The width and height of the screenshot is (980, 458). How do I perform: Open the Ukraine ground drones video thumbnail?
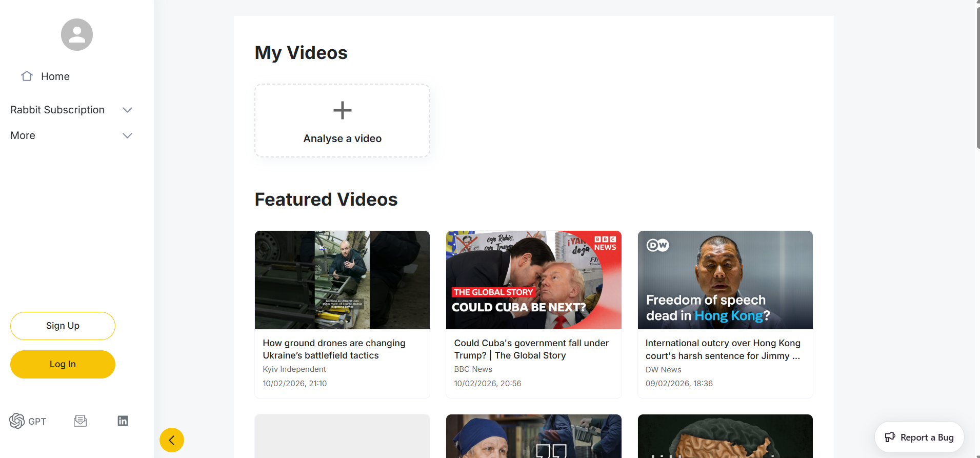click(342, 280)
